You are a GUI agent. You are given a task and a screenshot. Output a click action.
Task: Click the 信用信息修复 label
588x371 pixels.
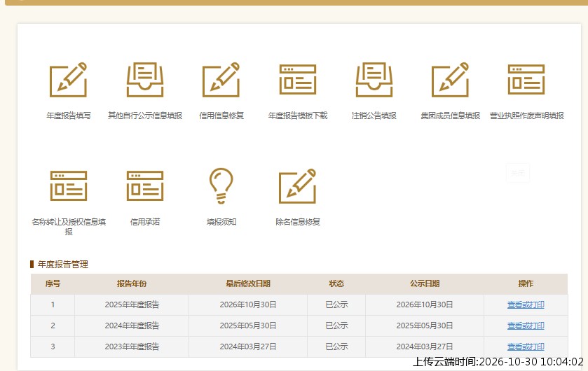(x=221, y=115)
